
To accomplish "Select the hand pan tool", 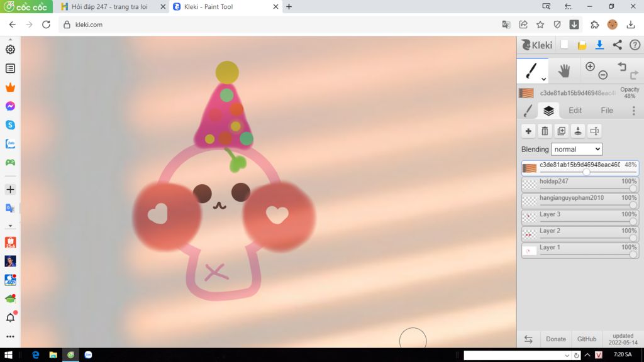I will point(564,71).
